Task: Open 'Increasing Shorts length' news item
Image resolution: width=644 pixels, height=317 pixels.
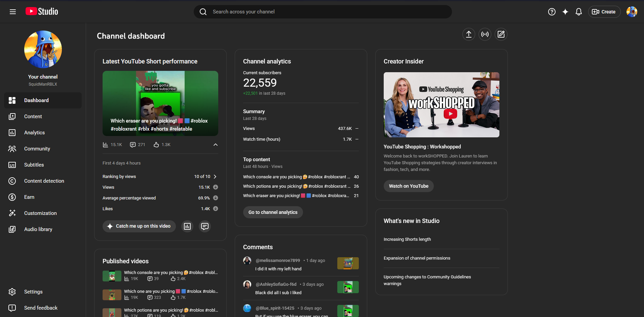Action: click(x=407, y=239)
